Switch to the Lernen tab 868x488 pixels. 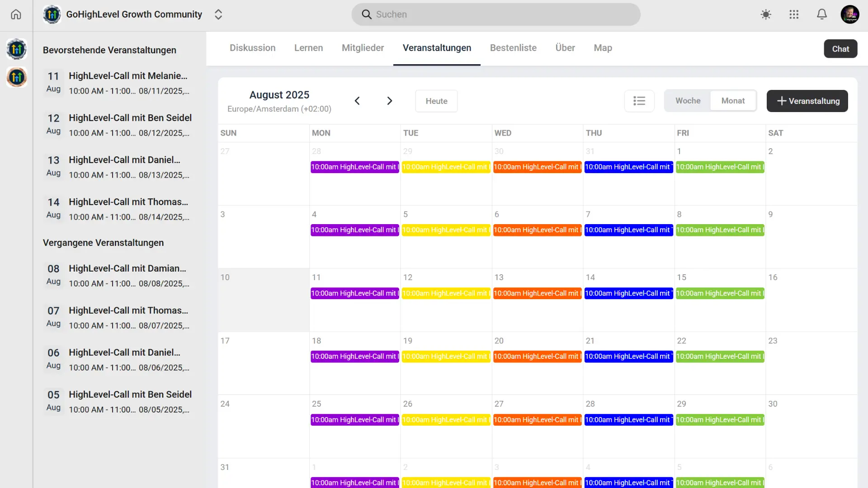(x=308, y=48)
